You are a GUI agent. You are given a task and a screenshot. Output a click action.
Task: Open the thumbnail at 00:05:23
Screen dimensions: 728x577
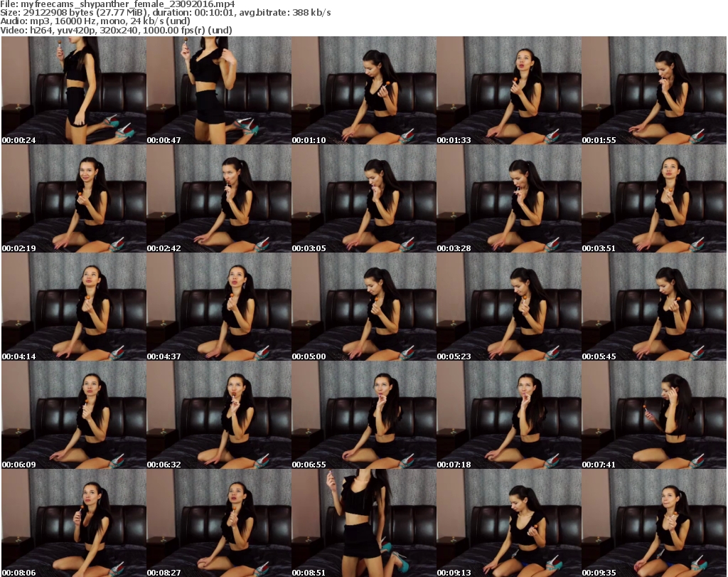tap(508, 307)
